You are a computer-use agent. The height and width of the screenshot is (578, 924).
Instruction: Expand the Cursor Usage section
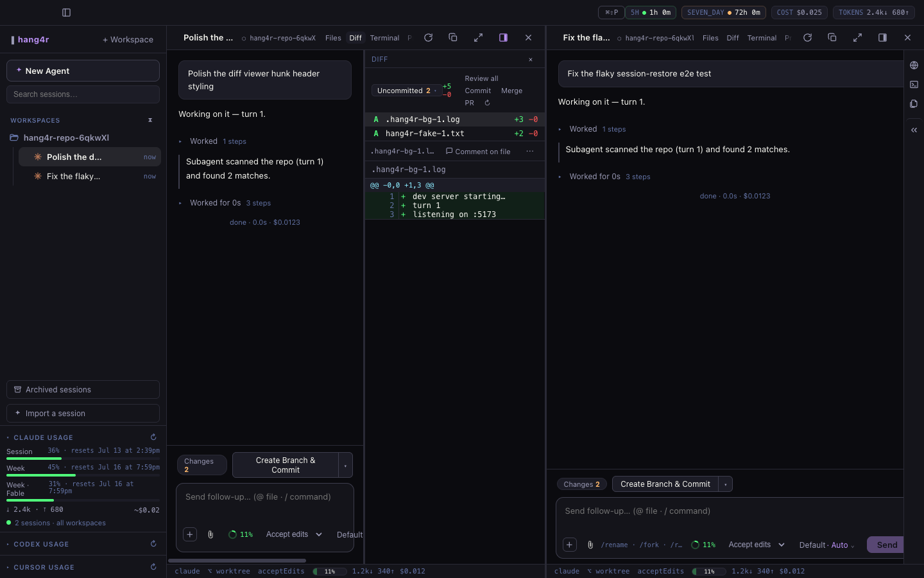pyautogui.click(x=44, y=568)
